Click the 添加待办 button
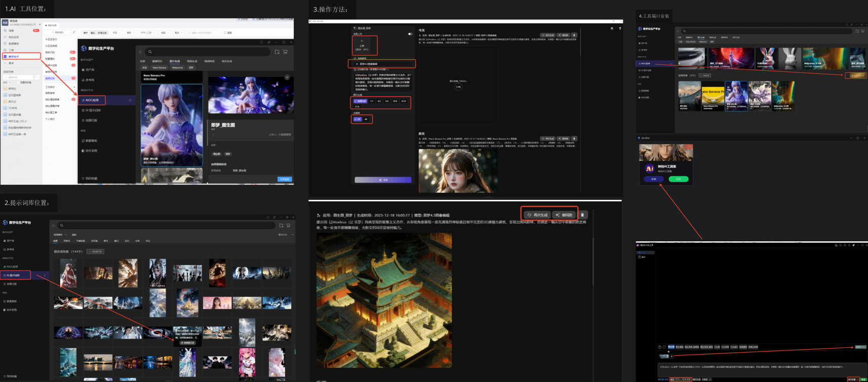The width and height of the screenshot is (868, 382). click(x=59, y=32)
